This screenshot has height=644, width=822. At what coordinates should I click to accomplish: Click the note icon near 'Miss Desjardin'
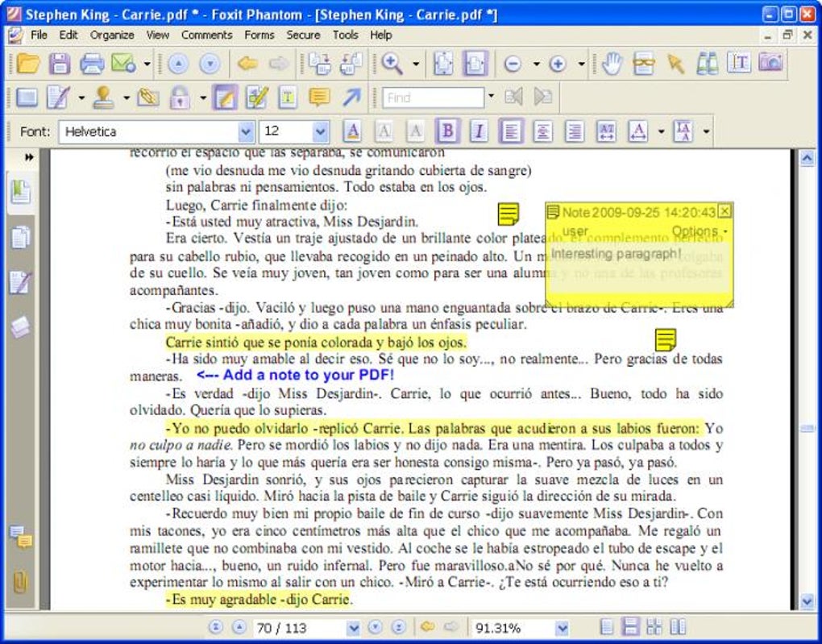click(x=508, y=214)
